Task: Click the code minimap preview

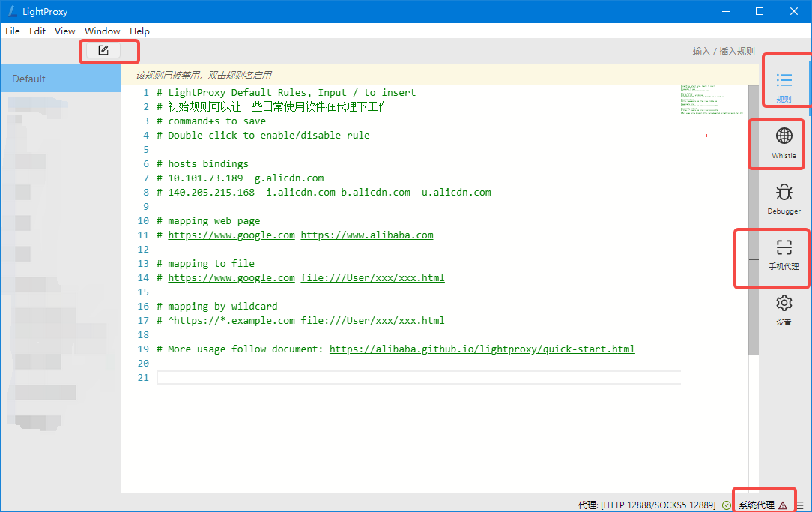Action: click(712, 100)
